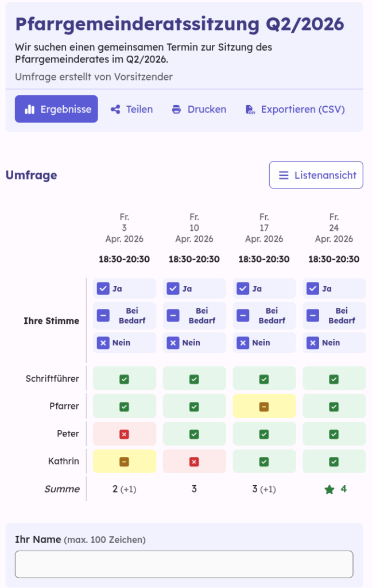Click Peter's red X vote for 3 April
This screenshot has height=588, width=372.
(124, 434)
